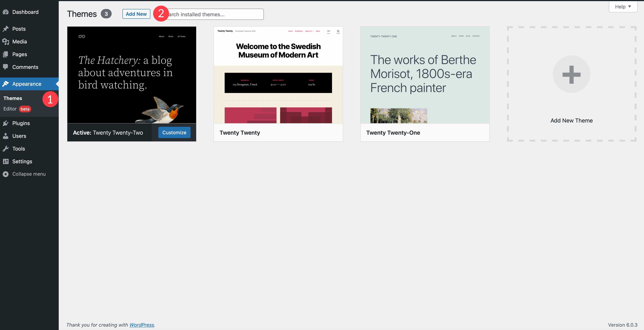The height and width of the screenshot is (330, 644).
Task: Open the Editor beta submenu item
Action: pyautogui.click(x=10, y=109)
